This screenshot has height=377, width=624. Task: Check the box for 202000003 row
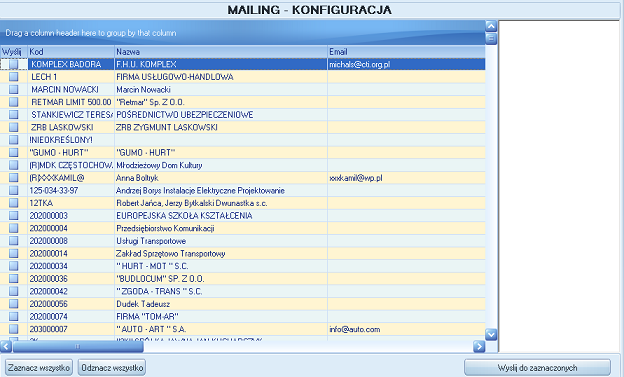click(x=14, y=215)
